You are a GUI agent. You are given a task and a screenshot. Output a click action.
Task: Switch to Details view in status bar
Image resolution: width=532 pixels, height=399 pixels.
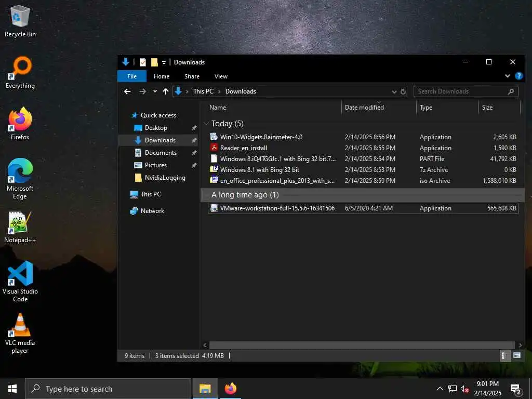pos(504,355)
